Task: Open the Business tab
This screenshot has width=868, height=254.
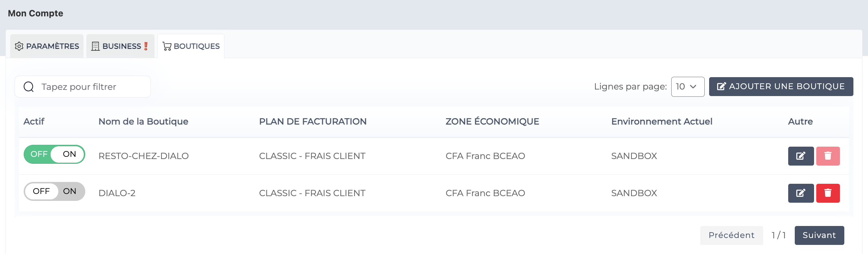Action: (120, 46)
